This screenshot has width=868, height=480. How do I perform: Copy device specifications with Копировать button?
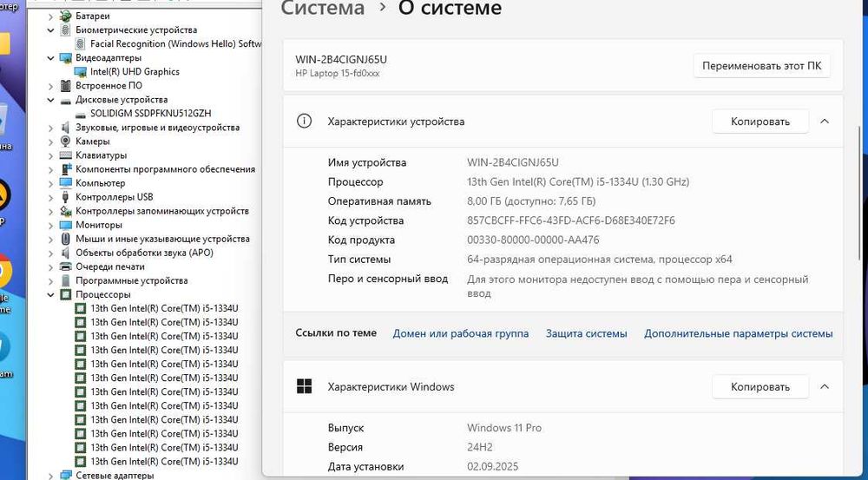(x=760, y=122)
